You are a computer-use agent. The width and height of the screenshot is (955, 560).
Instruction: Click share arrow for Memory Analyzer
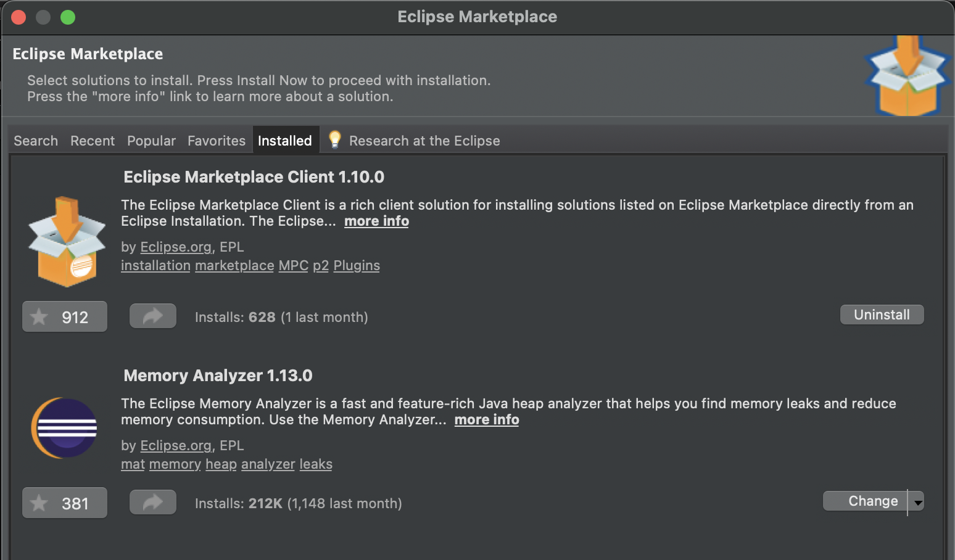click(152, 503)
